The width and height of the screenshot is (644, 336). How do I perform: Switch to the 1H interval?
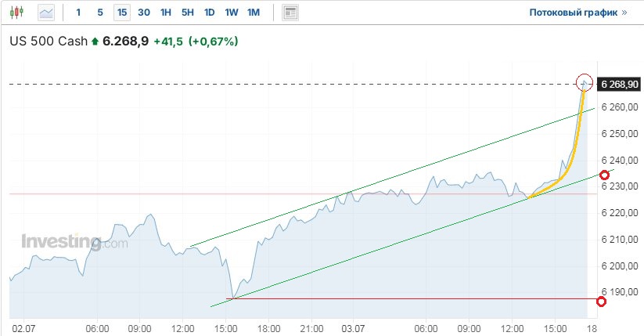click(x=165, y=13)
